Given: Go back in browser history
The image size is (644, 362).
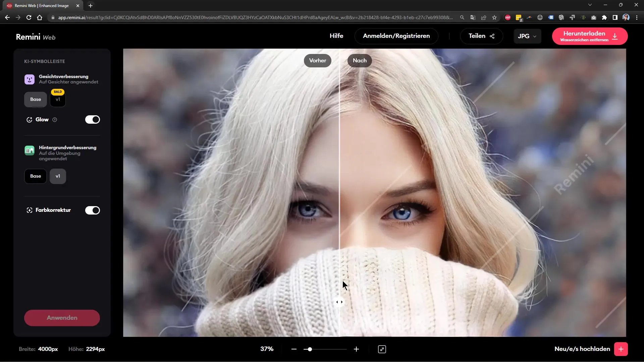Looking at the screenshot, I should tap(7, 17).
